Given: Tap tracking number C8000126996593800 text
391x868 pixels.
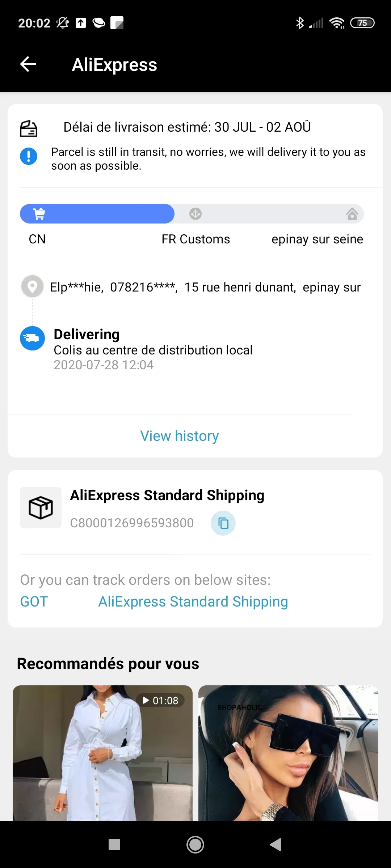Looking at the screenshot, I should tap(132, 523).
